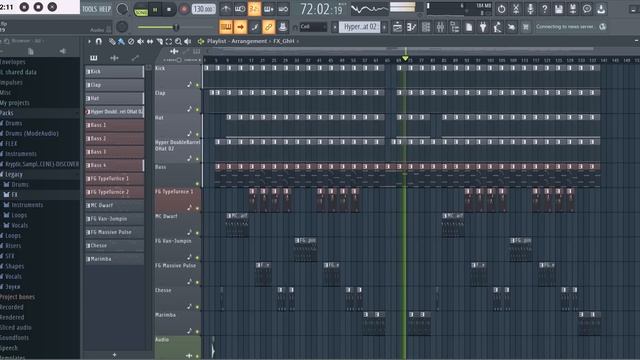Image resolution: width=640 pixels, height=360 pixels.
Task: Switch to audio clips tab in picker panel
Action: coord(114,58)
